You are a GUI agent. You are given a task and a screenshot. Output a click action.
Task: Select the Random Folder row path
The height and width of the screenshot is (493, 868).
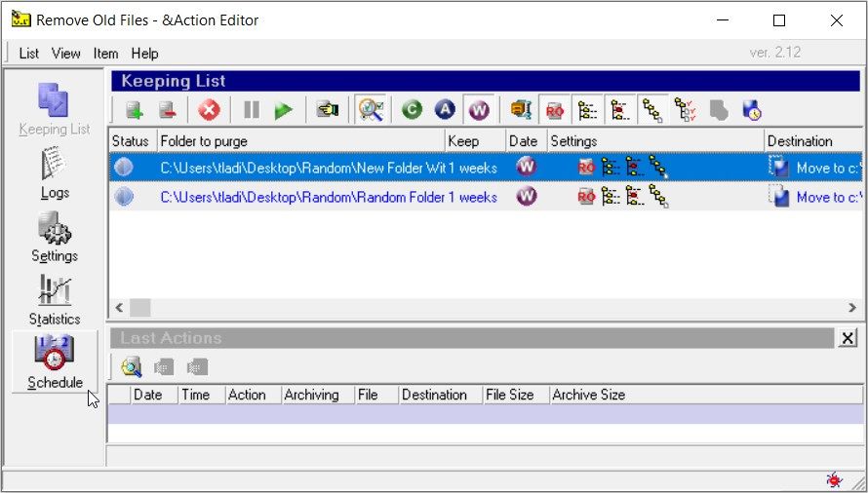302,197
